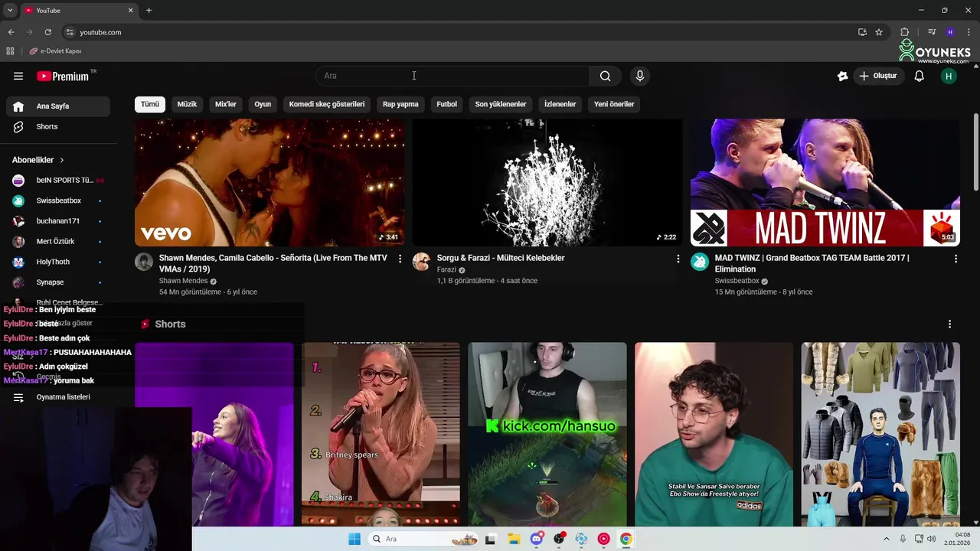Click Shawn Mendes channel avatar
Image resolution: width=980 pixels, height=551 pixels.
point(144,262)
